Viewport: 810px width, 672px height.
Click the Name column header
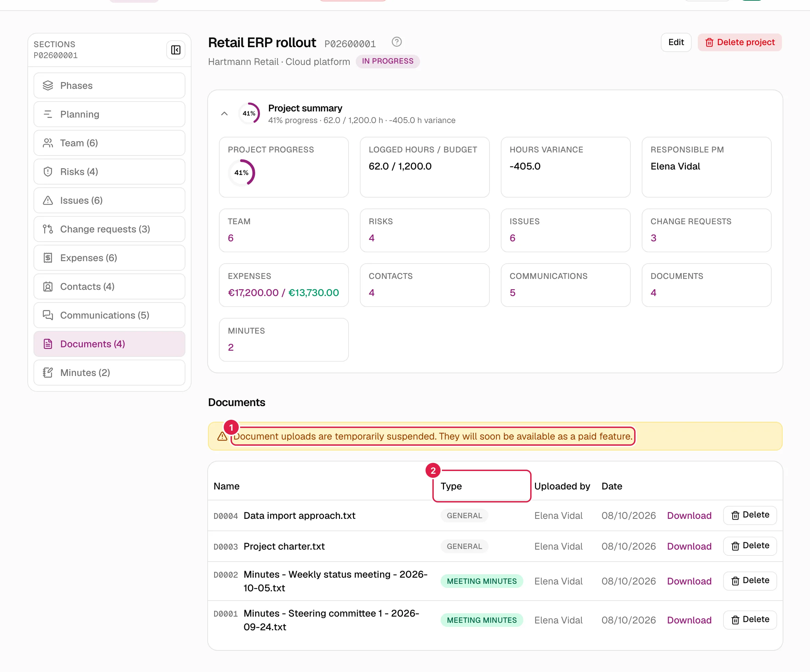(x=226, y=486)
